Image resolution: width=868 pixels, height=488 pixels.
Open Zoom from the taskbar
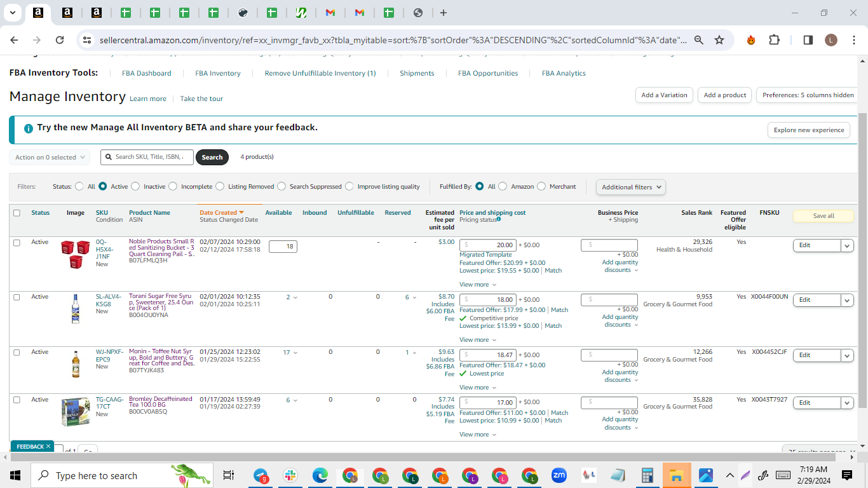pos(559,475)
